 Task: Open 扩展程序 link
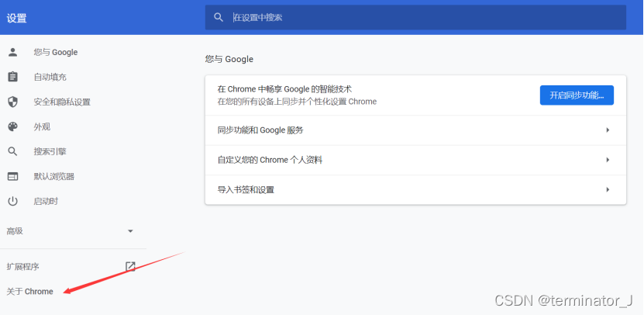tap(23, 266)
